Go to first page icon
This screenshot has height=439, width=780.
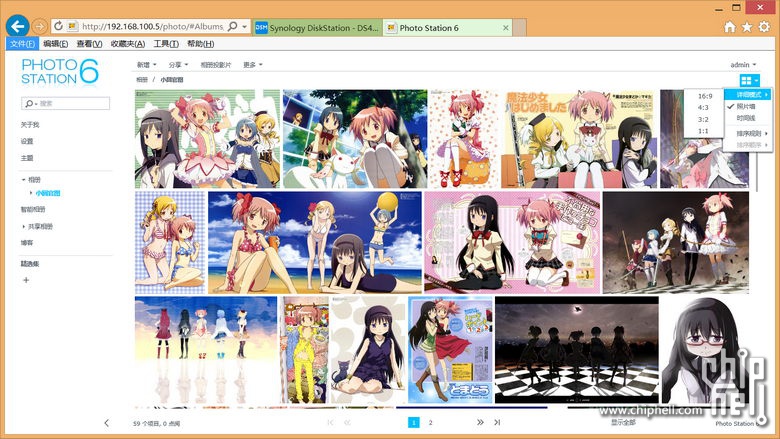tap(330, 423)
